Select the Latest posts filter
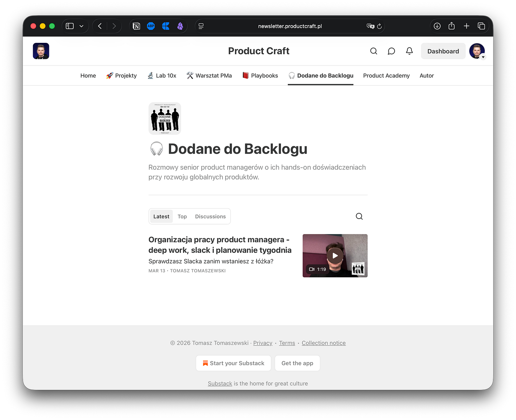 (161, 216)
